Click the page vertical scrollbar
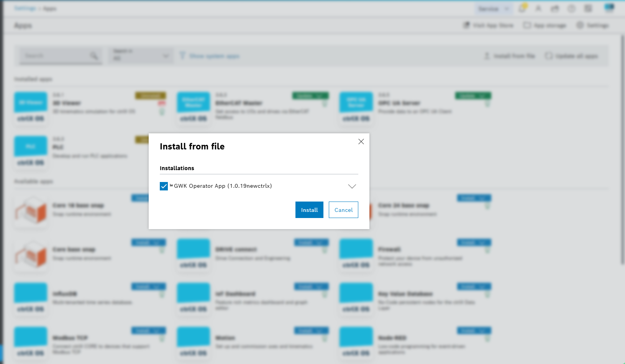The height and width of the screenshot is (364, 625). (x=622, y=149)
